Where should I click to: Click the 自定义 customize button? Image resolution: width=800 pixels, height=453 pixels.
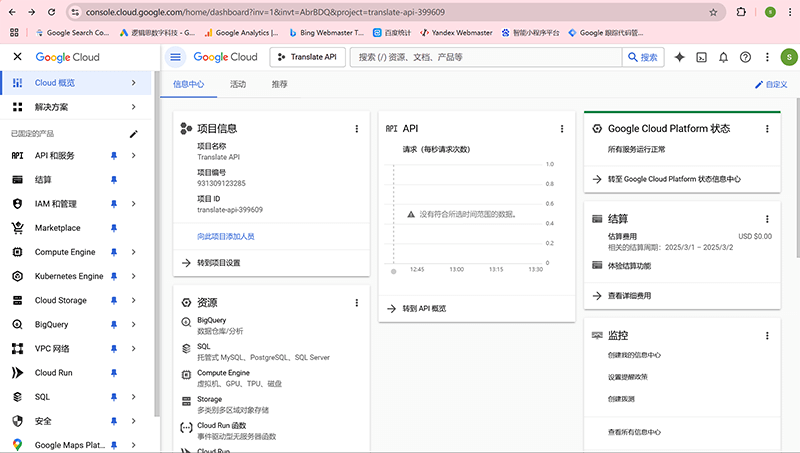(771, 85)
